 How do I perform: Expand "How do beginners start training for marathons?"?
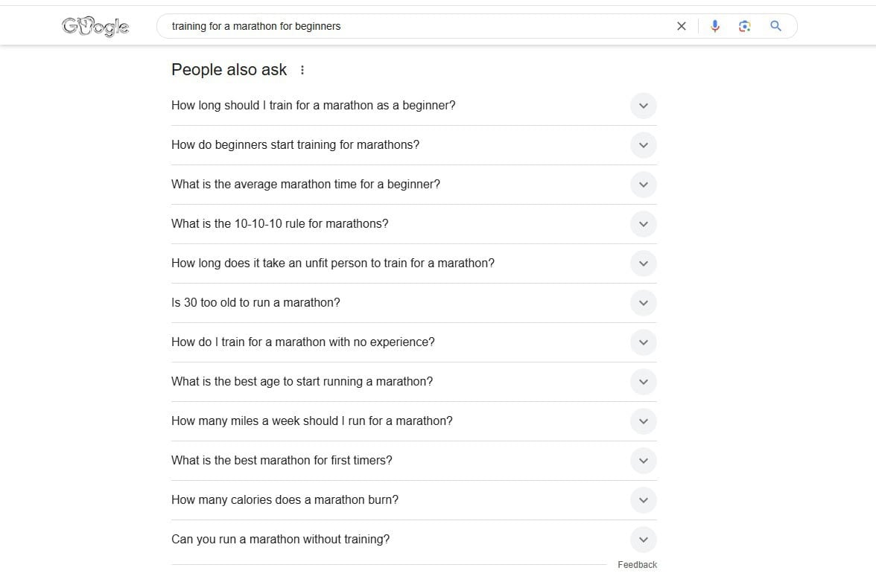tap(643, 144)
